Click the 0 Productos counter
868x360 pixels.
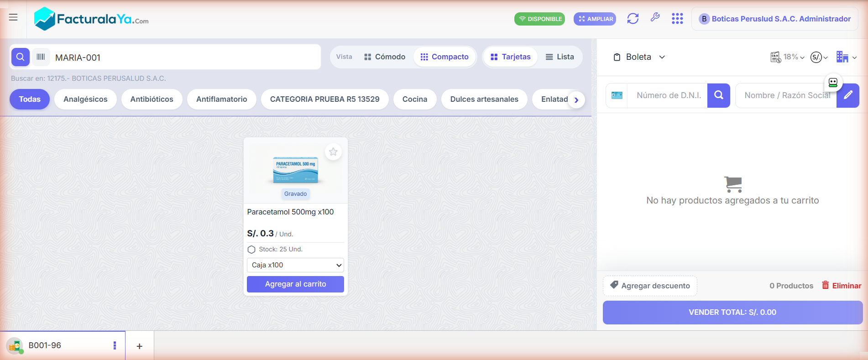[x=791, y=286]
